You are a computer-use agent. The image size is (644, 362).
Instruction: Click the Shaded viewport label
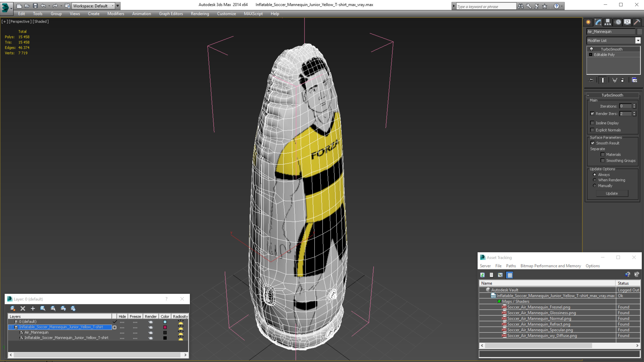tap(41, 21)
